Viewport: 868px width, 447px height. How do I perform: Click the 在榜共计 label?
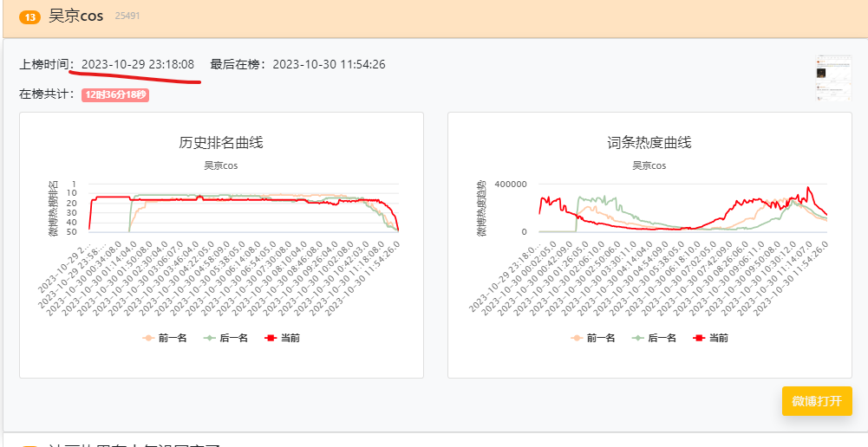[47, 94]
